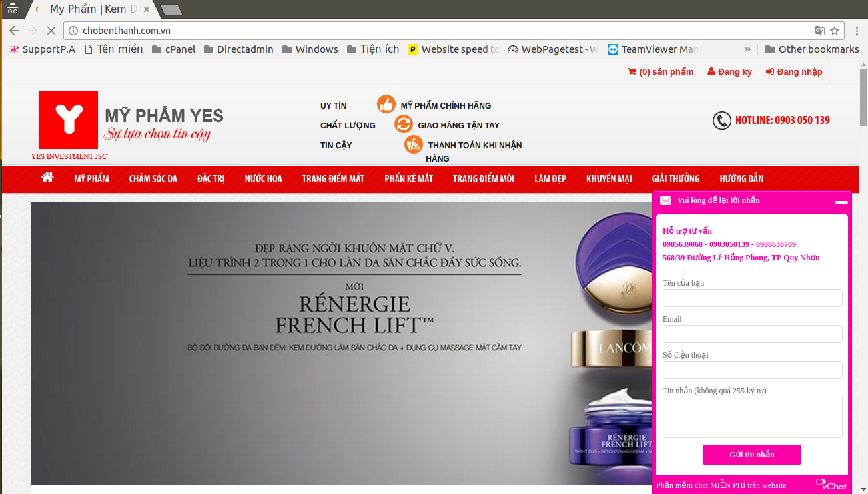Open the WebPagetest bookmark
868x494 pixels.
553,49
